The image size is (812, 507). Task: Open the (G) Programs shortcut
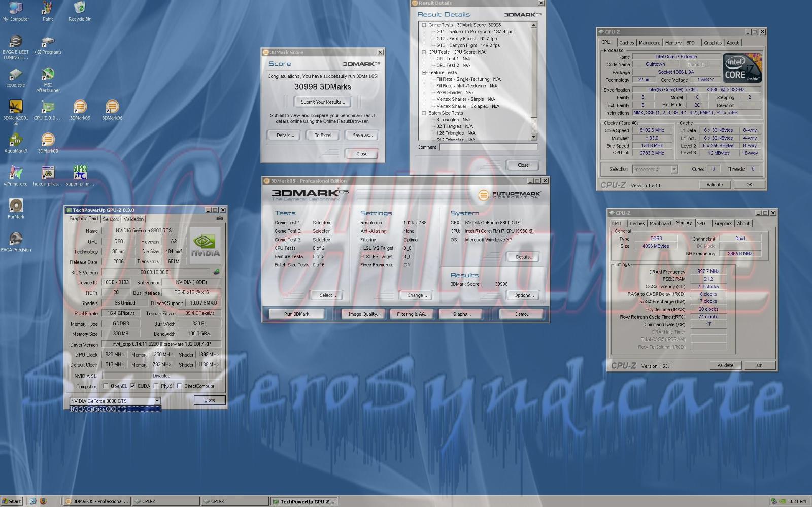(48, 45)
